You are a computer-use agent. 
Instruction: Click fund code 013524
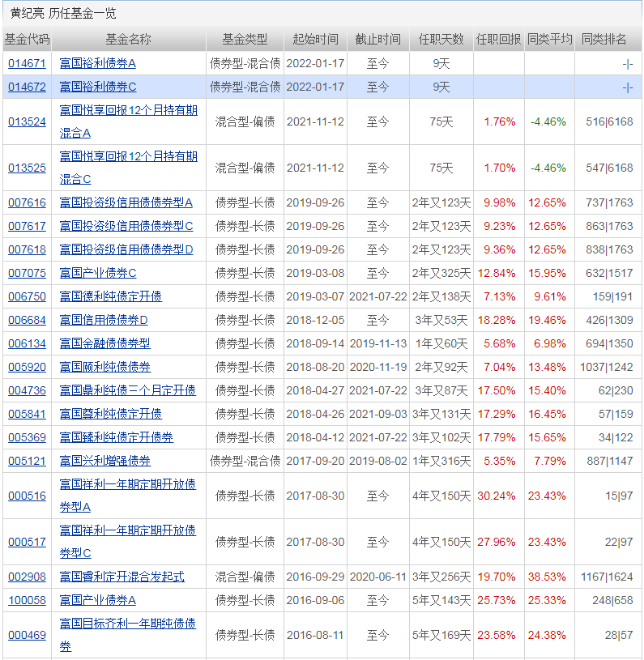click(27, 121)
